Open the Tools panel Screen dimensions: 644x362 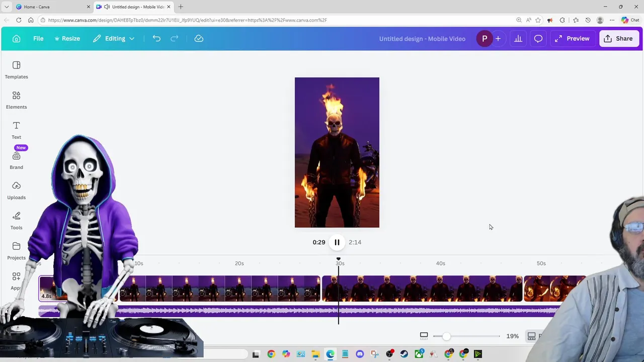tap(16, 221)
